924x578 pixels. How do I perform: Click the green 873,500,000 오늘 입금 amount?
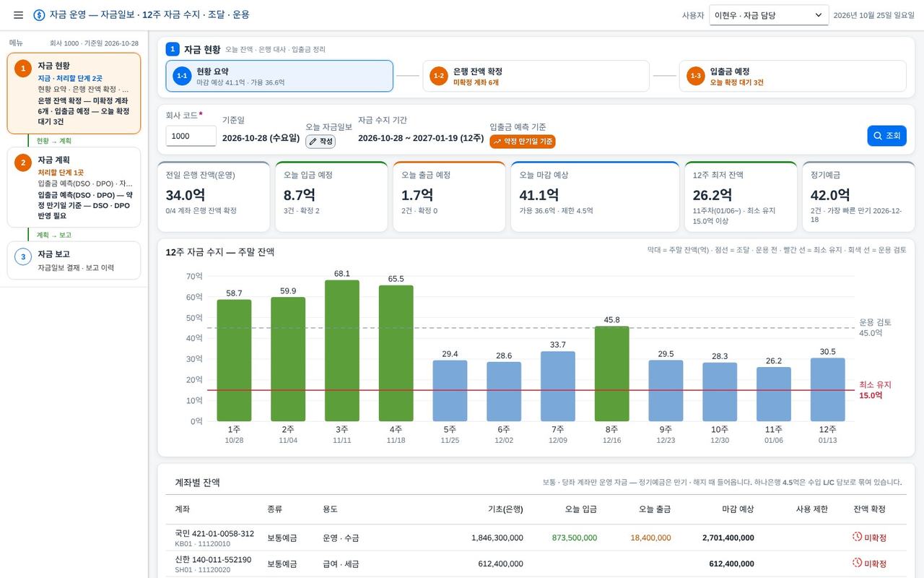[575, 538]
